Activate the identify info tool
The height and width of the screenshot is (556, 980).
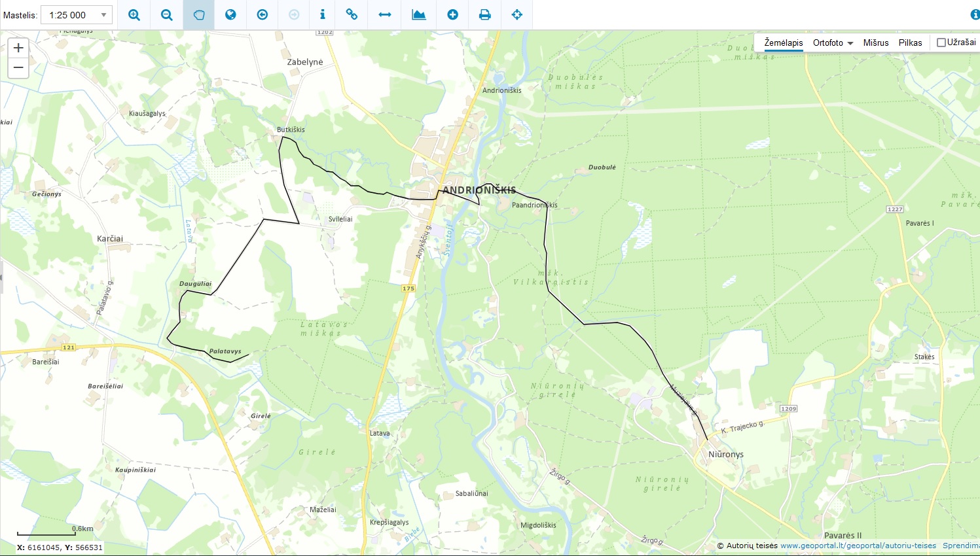coord(322,14)
